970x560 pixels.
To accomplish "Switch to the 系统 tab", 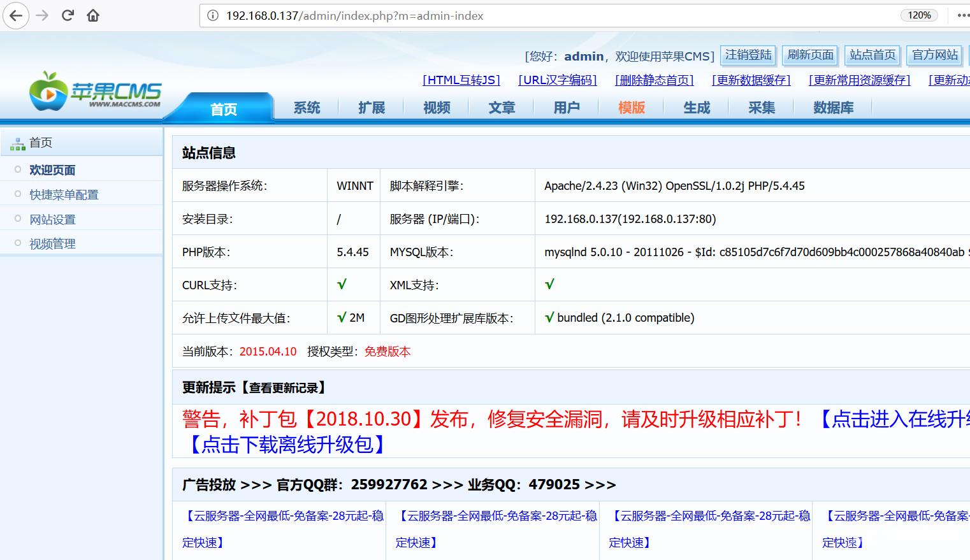I will coord(307,108).
